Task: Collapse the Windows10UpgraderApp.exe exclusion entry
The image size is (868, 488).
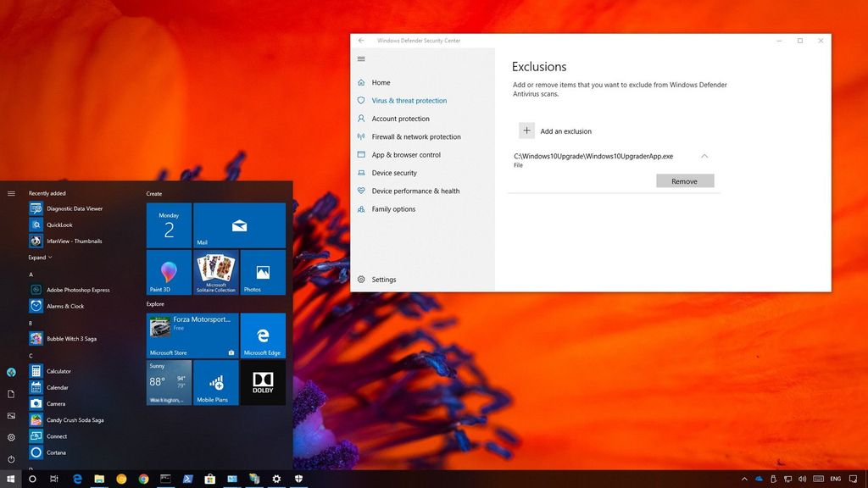Action: pos(704,156)
